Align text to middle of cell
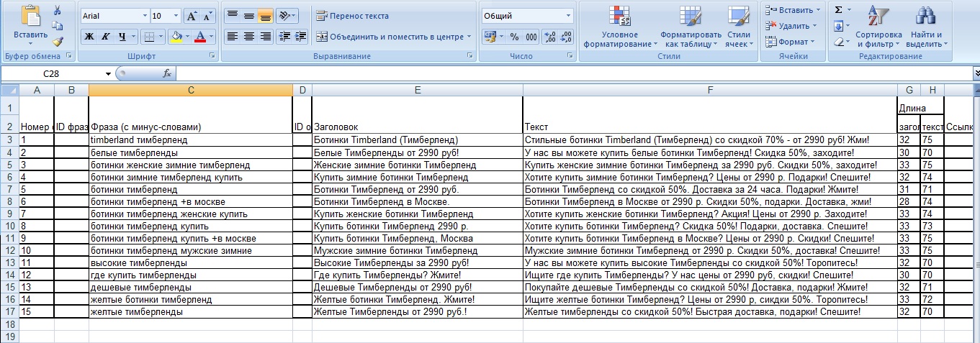980x343 pixels. click(x=248, y=16)
